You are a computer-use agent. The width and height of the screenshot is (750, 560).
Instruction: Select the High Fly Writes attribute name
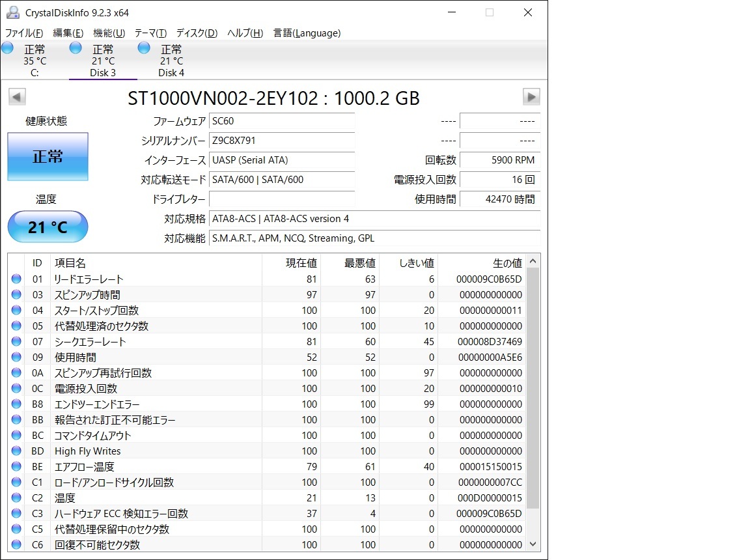87,451
